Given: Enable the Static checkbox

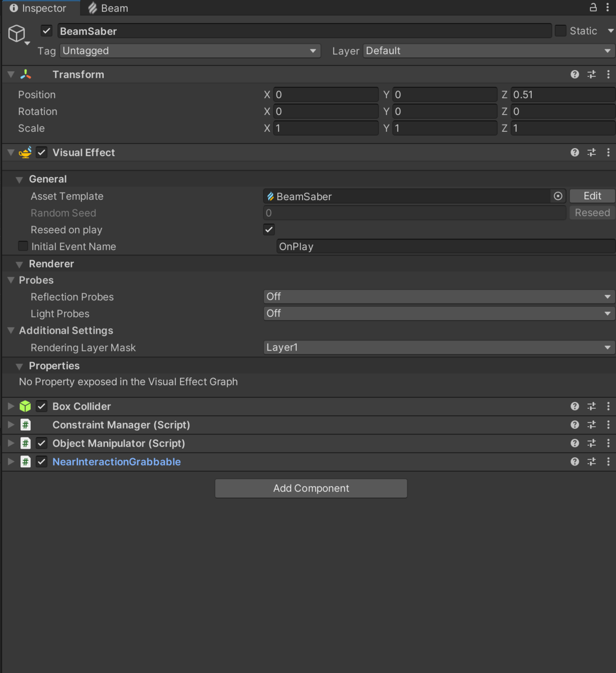Looking at the screenshot, I should (560, 31).
